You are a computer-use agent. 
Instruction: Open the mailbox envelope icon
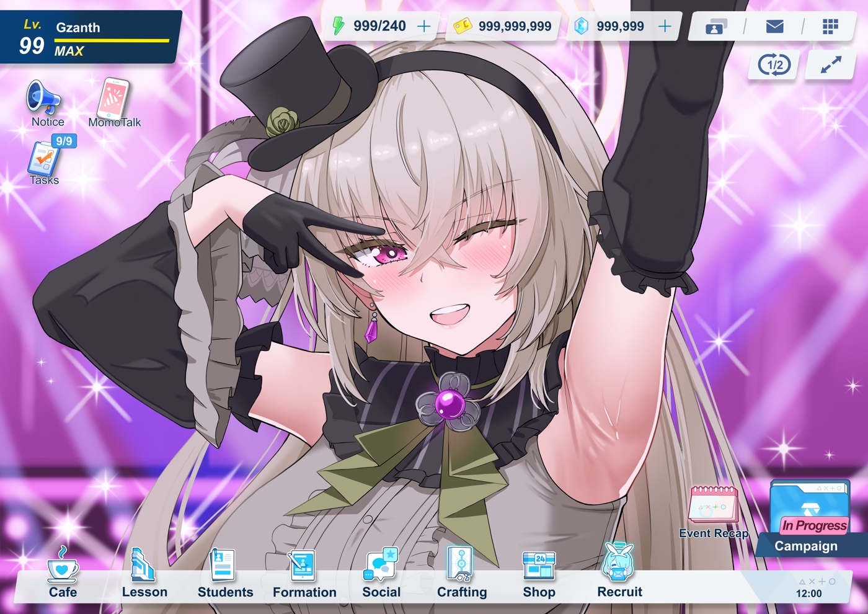(x=774, y=26)
